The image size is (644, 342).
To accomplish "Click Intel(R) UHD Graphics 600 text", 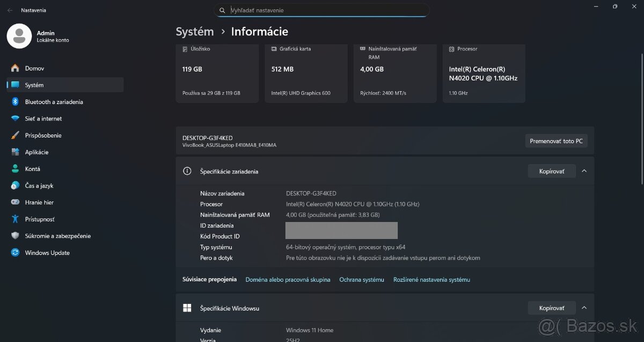I will (301, 93).
